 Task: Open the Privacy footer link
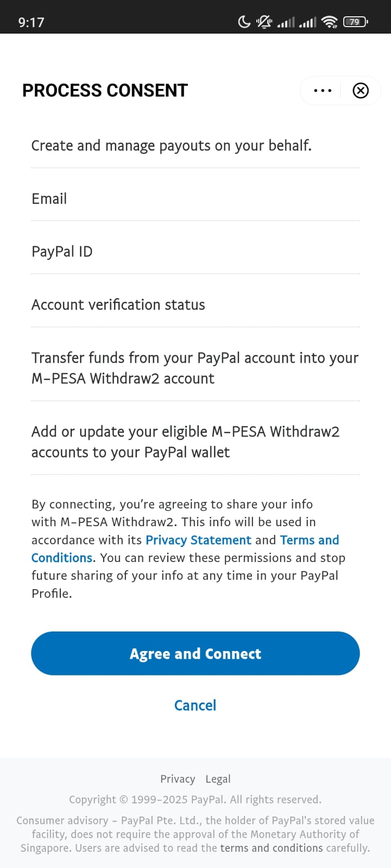point(178,778)
